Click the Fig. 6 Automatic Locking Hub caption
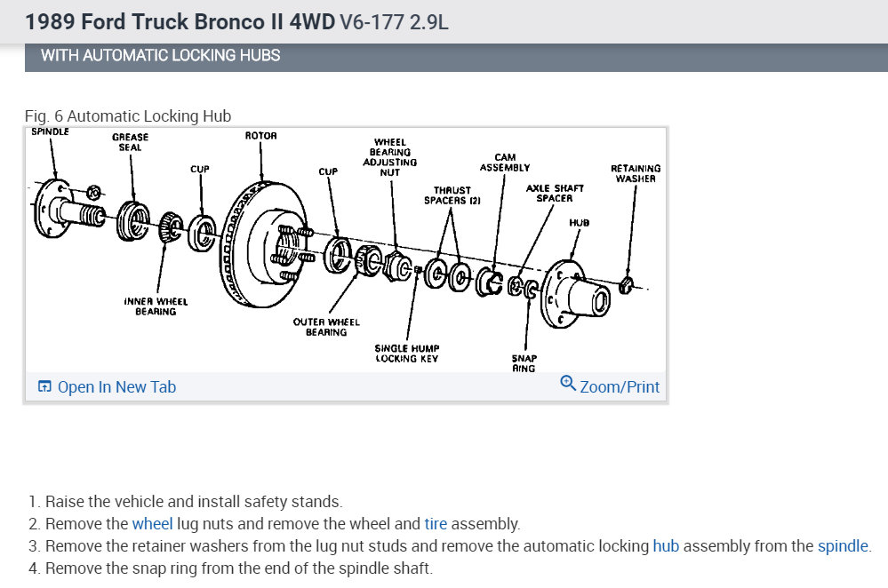The image size is (888, 588). point(128,116)
